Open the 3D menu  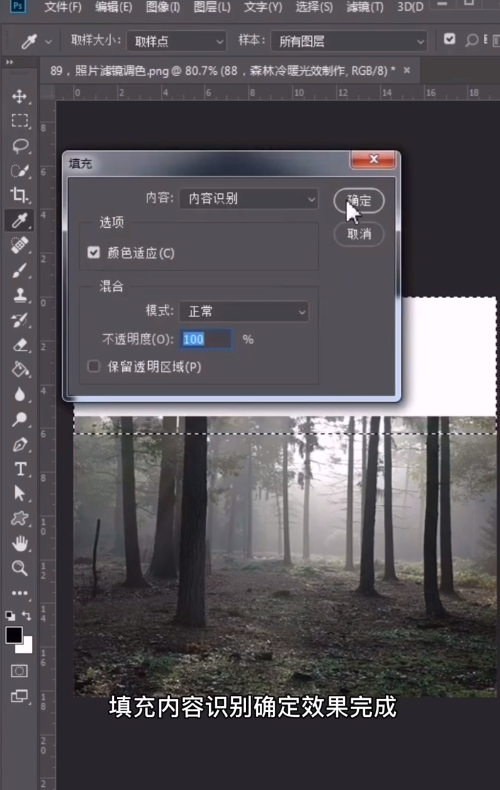pyautogui.click(x=410, y=7)
